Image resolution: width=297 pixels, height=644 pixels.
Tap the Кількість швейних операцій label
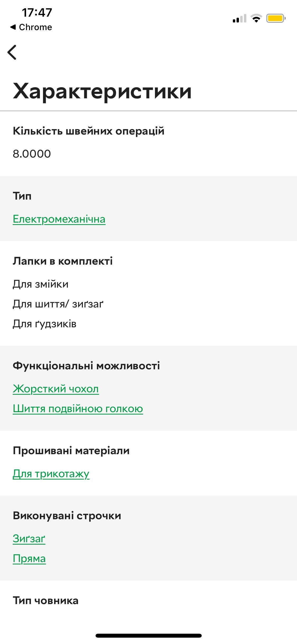pos(88,131)
